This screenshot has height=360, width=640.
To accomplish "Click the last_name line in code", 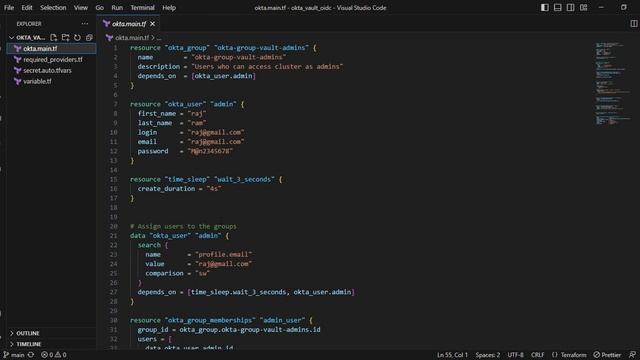I will (172, 123).
